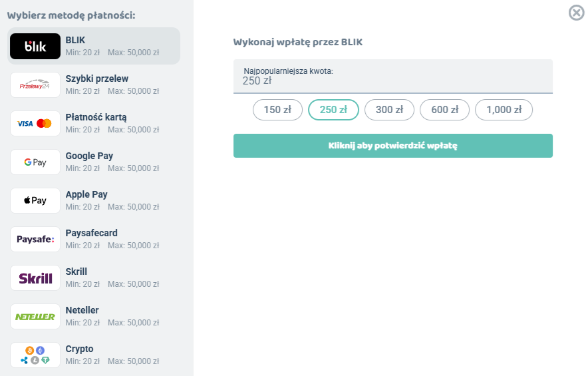The height and width of the screenshot is (376, 588).
Task: Choose the 250 zł amount option
Action: 333,110
